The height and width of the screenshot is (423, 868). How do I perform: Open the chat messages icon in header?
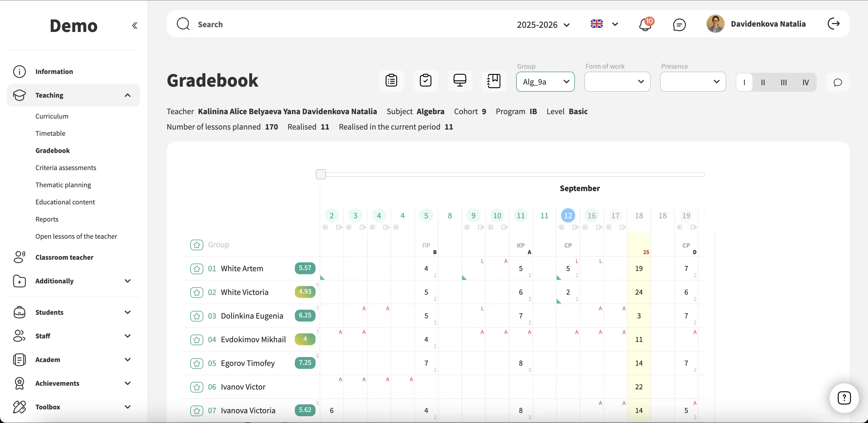(x=679, y=25)
